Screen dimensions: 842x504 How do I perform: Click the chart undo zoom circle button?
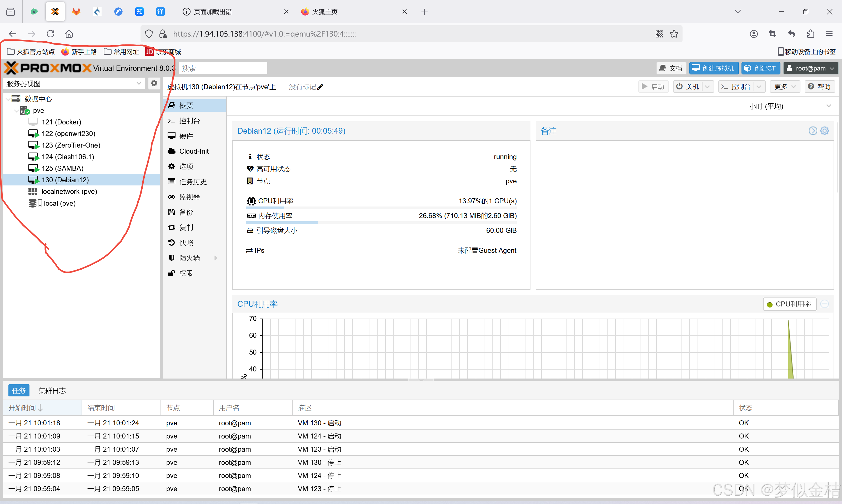pos(825,304)
